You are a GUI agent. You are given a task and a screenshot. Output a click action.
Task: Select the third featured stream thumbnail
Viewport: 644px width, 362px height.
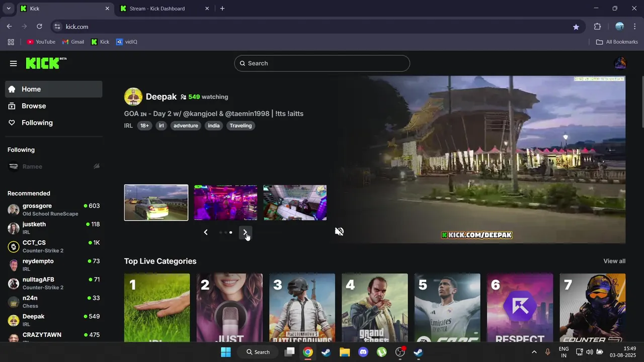click(x=295, y=203)
